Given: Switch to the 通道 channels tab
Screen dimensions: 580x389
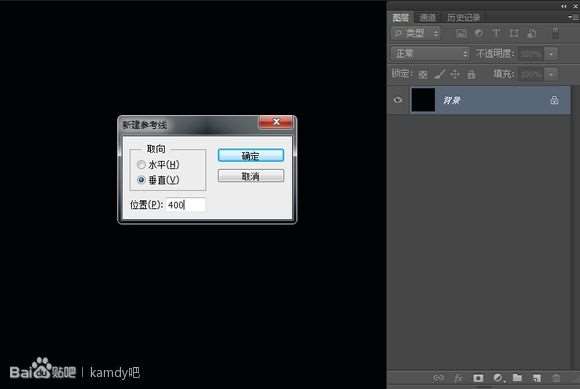Looking at the screenshot, I should pyautogui.click(x=428, y=17).
